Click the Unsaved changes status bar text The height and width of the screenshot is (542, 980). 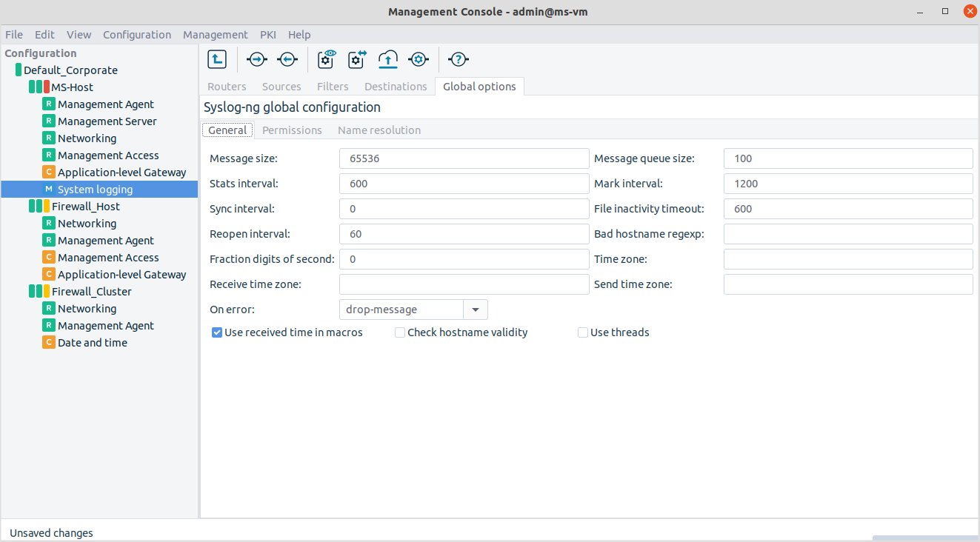(51, 532)
